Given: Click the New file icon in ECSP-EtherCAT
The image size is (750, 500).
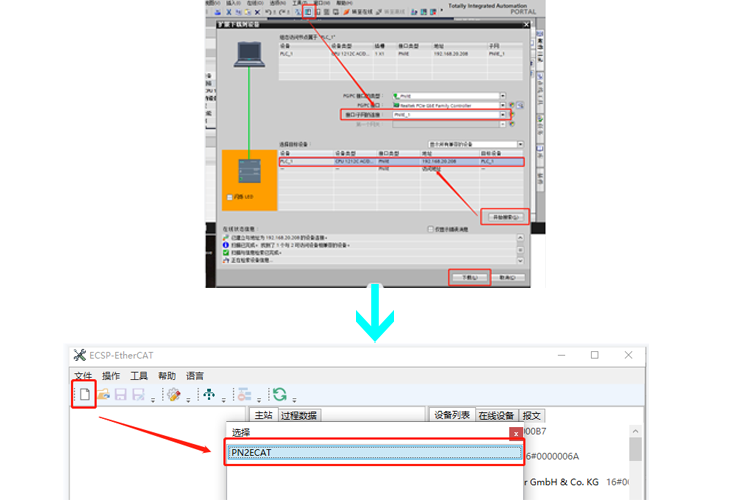Looking at the screenshot, I should coord(85,395).
